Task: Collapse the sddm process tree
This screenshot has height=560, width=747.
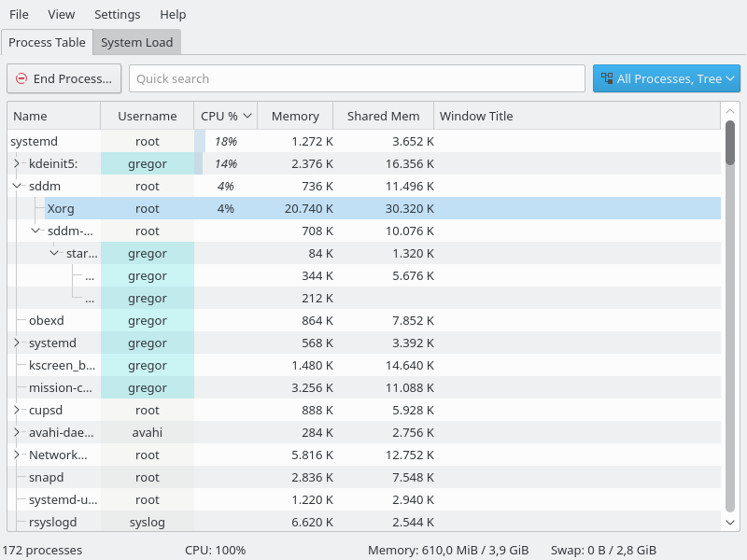Action: (17, 186)
